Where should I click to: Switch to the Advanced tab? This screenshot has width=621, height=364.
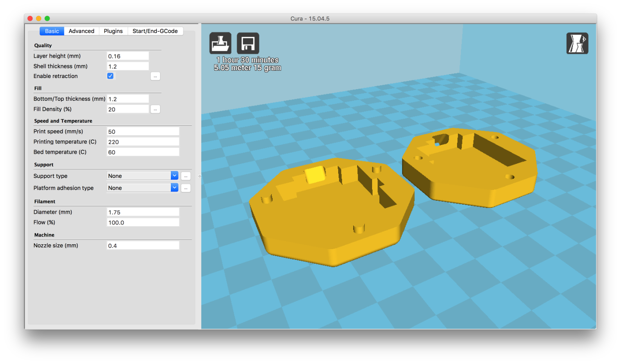click(x=81, y=31)
